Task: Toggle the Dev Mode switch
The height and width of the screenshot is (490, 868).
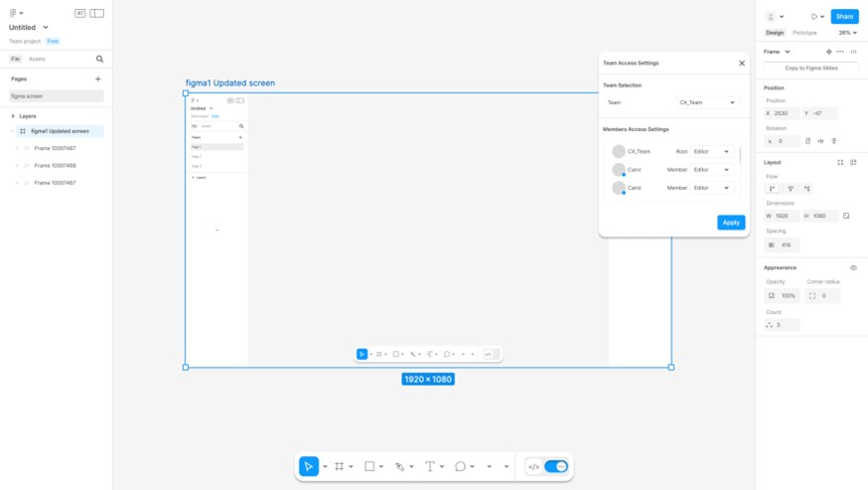Action: [556, 467]
